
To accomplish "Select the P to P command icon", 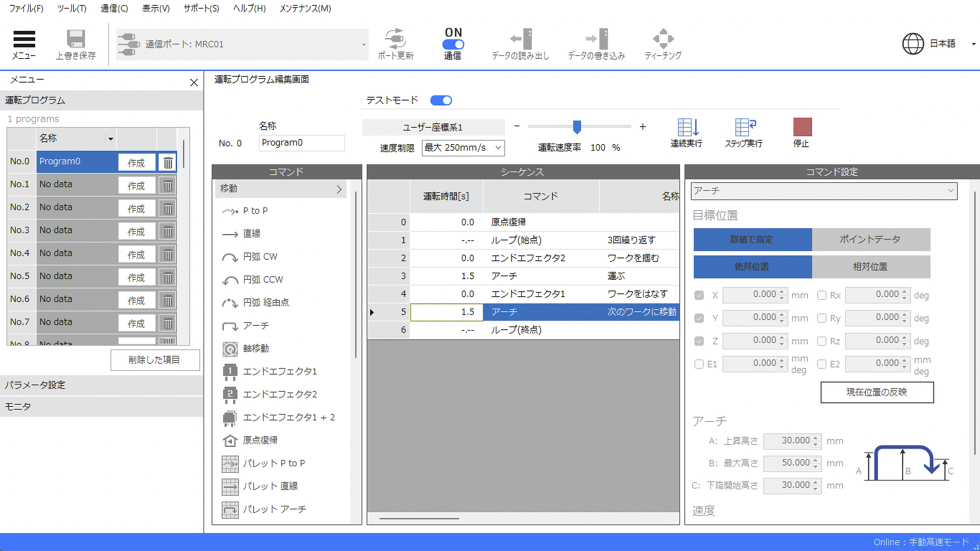I will (230, 211).
